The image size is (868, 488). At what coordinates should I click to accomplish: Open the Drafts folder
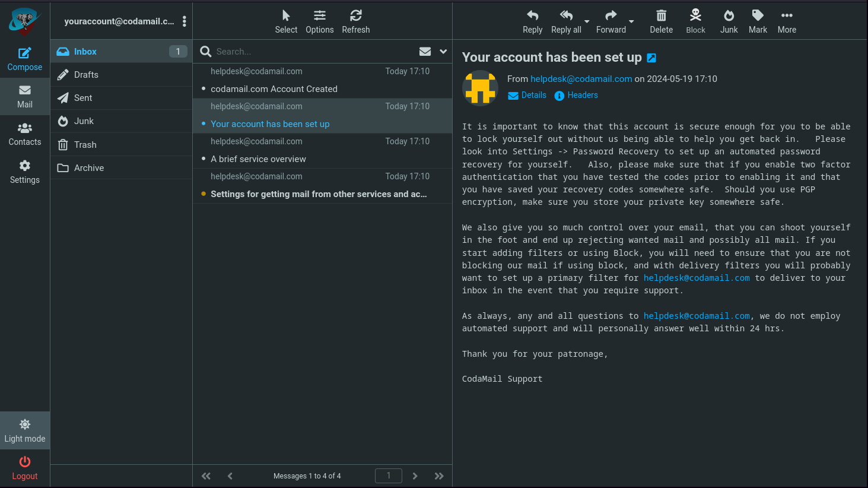(x=121, y=75)
